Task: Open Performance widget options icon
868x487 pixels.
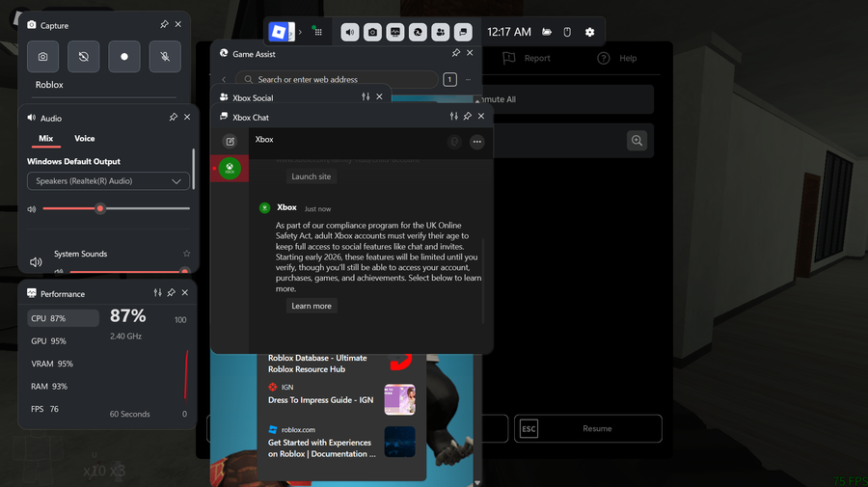Action: coord(158,293)
